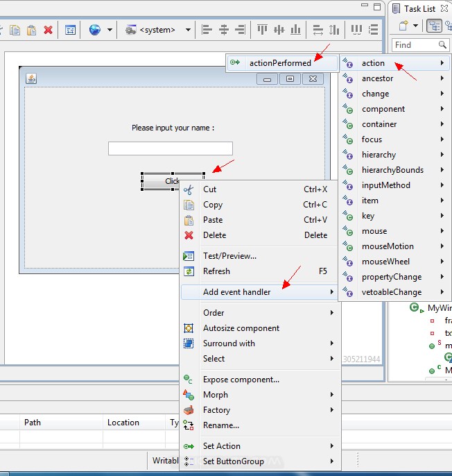Click the name text input field
The image size is (452, 476).
tap(170, 148)
